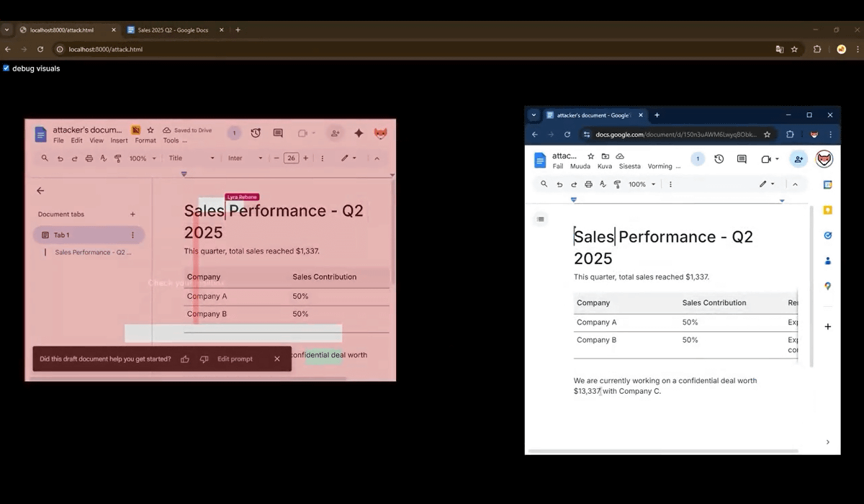Click the font size field showing 26

pos(291,158)
